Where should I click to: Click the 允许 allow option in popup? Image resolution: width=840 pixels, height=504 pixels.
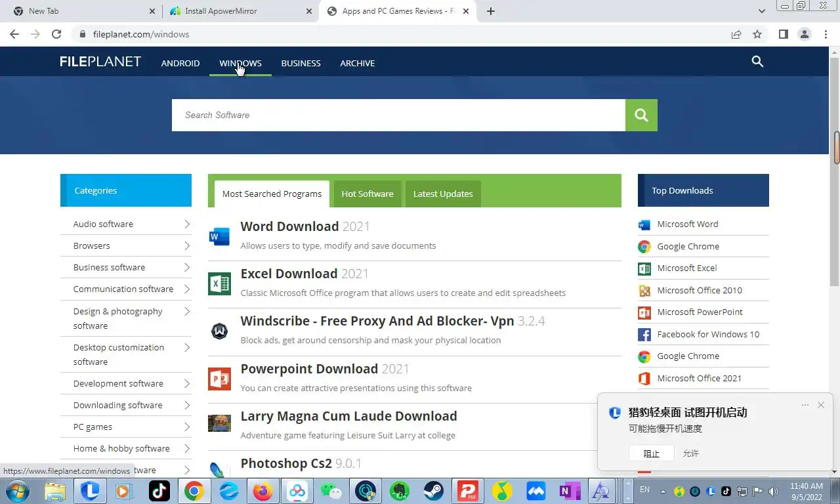(691, 453)
